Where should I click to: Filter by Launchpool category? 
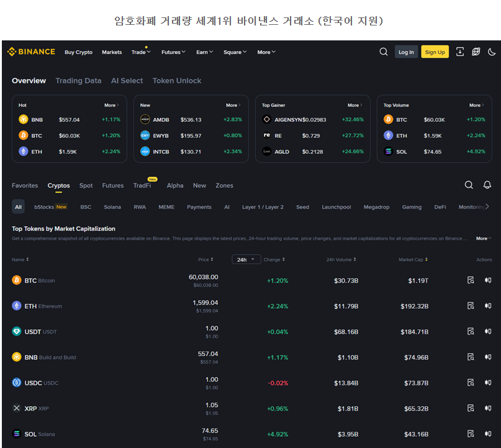pyautogui.click(x=336, y=207)
